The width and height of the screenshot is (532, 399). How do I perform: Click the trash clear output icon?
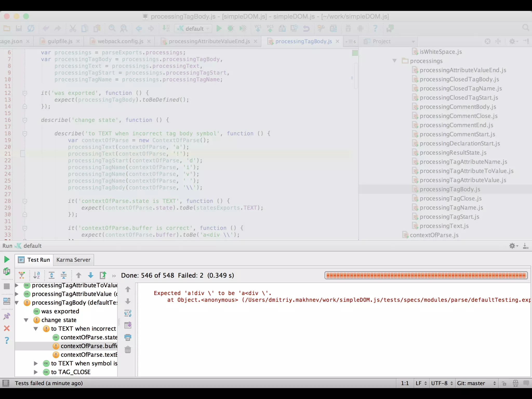point(128,350)
